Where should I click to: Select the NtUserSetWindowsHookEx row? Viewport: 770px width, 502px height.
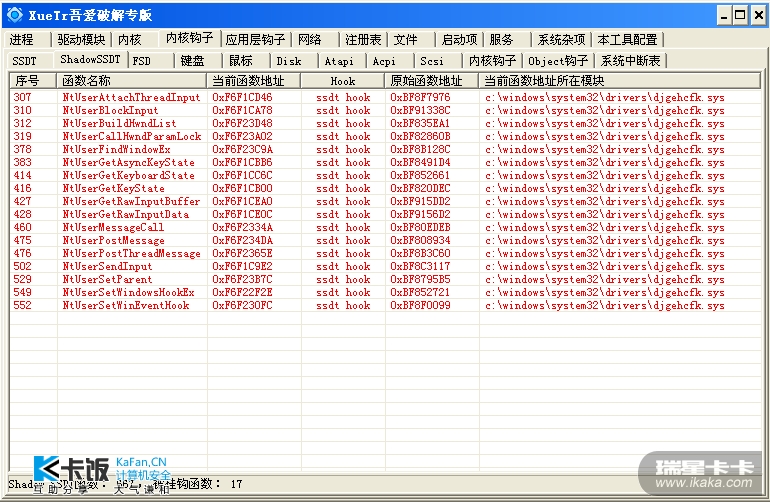click(385, 292)
